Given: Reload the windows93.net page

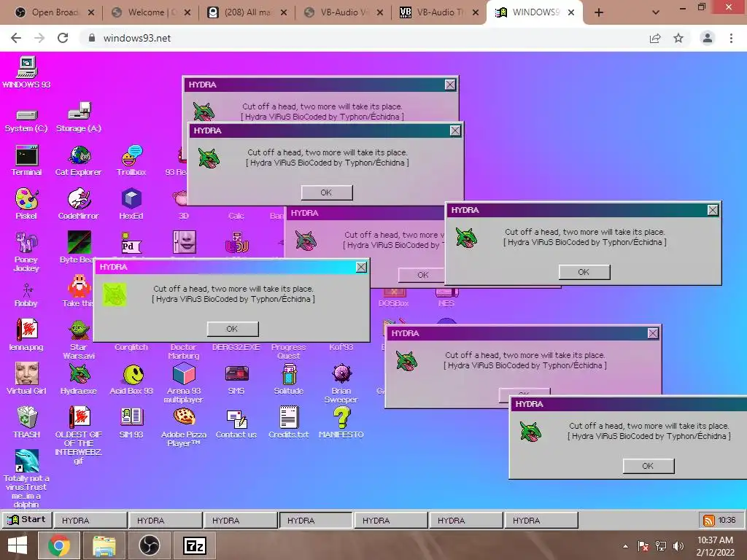Looking at the screenshot, I should [x=63, y=38].
